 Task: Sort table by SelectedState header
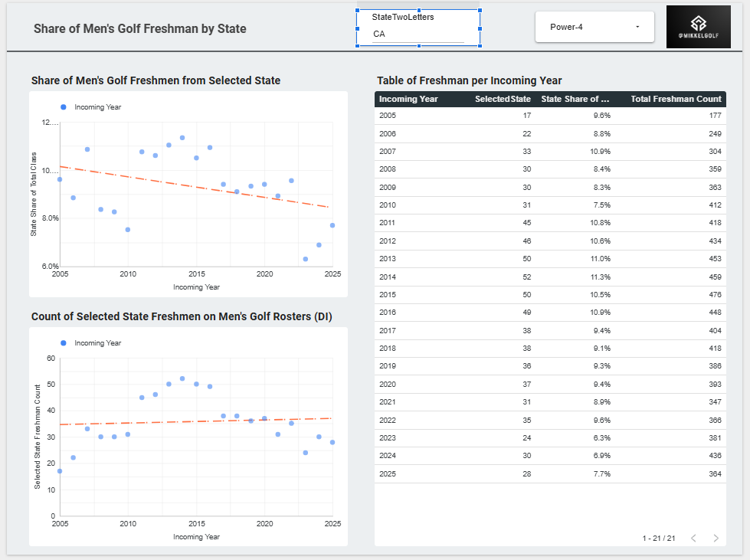(503, 99)
